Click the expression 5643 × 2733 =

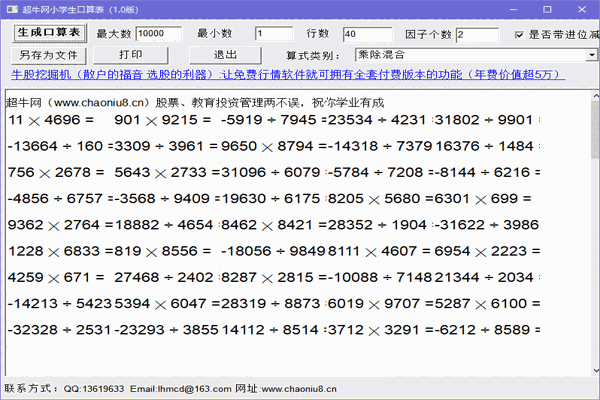(x=167, y=173)
